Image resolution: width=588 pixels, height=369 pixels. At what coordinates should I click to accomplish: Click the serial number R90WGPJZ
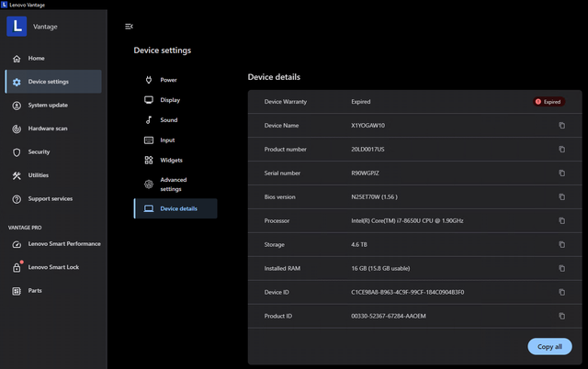365,173
